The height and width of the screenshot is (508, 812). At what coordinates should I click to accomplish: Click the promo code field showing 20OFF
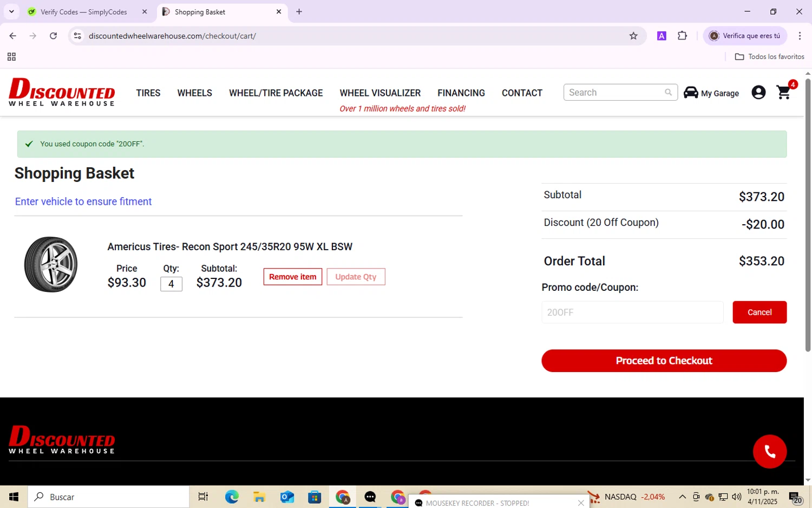(x=632, y=312)
